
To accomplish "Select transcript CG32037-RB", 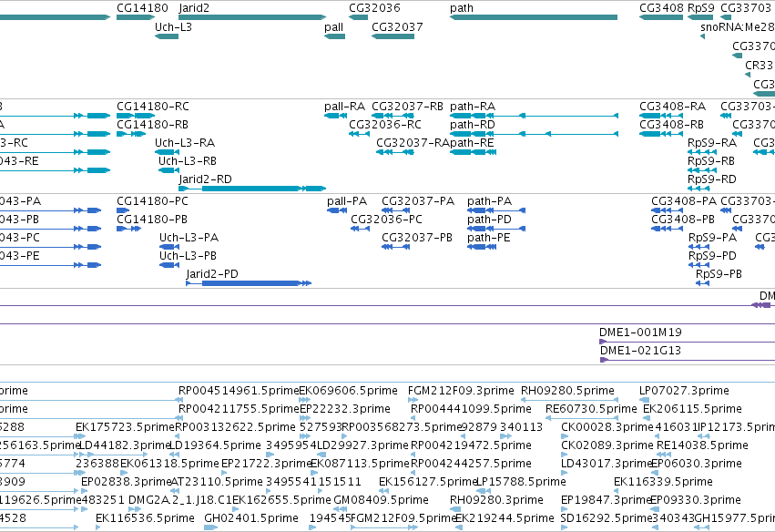I will click(x=407, y=107).
